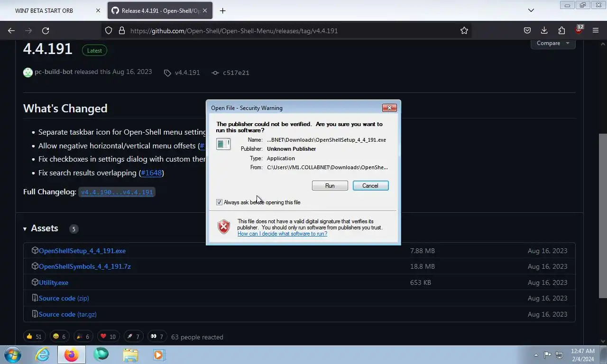
Task: Open the Pocket save icon
Action: (x=527, y=30)
